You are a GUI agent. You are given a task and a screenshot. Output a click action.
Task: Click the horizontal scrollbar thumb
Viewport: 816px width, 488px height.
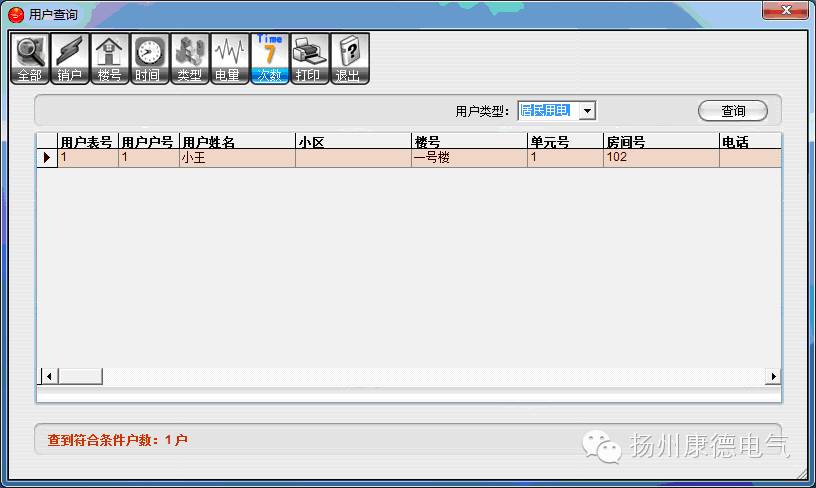80,376
